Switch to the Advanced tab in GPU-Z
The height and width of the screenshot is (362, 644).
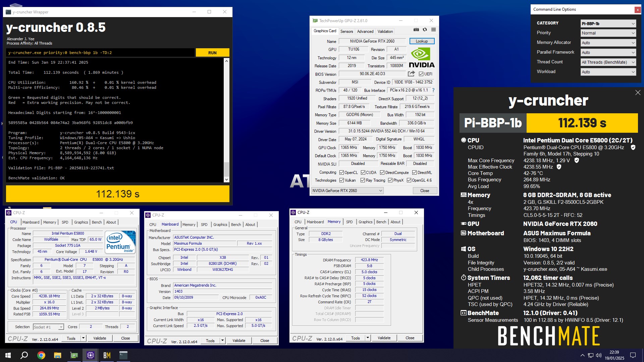tap(365, 32)
